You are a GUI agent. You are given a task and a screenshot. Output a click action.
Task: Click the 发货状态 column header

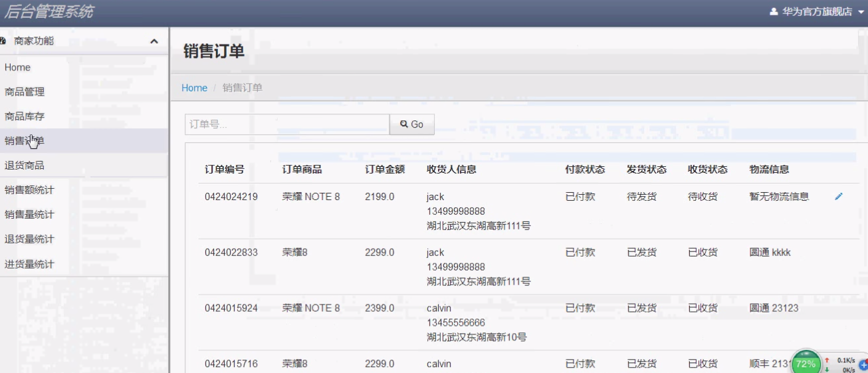[x=647, y=169]
